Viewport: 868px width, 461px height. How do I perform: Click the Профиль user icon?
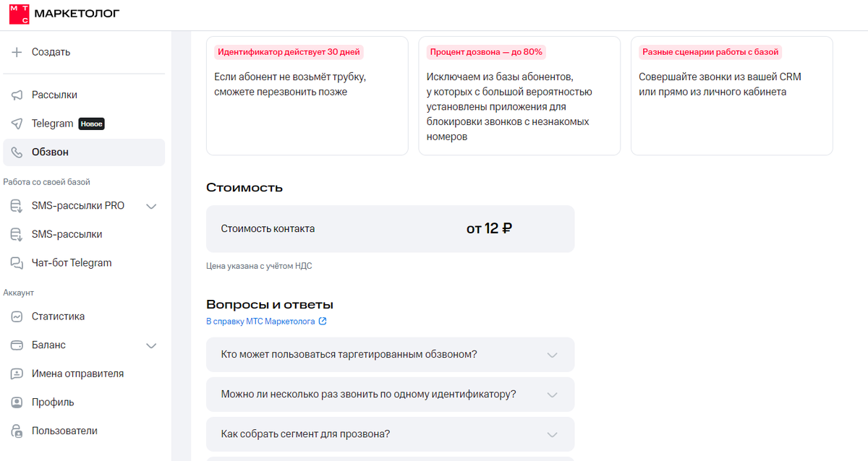[17, 402]
